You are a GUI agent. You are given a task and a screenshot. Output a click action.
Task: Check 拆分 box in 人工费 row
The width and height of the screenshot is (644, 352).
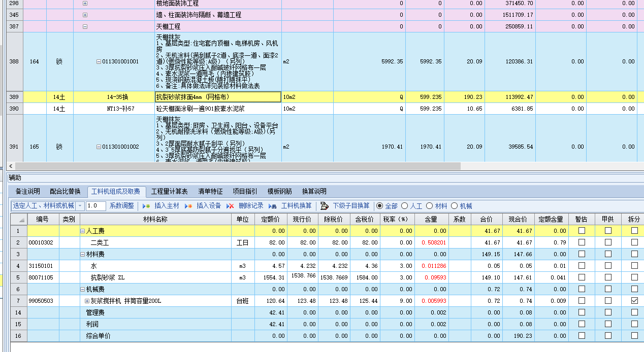634,231
